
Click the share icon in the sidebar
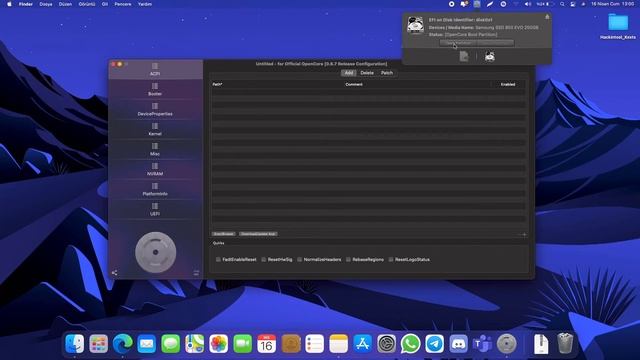click(114, 273)
